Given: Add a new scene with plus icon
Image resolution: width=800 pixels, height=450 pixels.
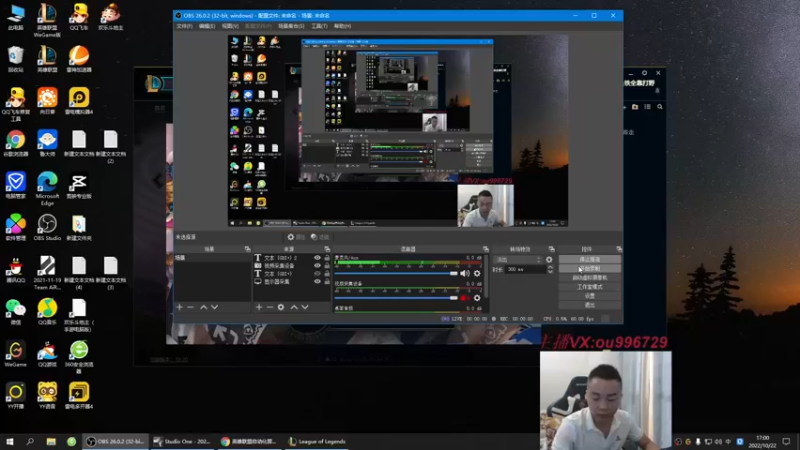Looking at the screenshot, I should [x=179, y=307].
